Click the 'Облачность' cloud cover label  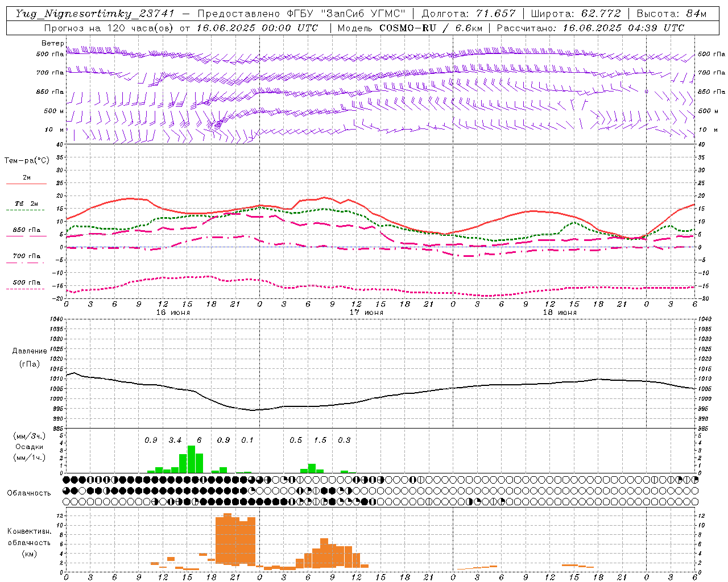(29, 493)
